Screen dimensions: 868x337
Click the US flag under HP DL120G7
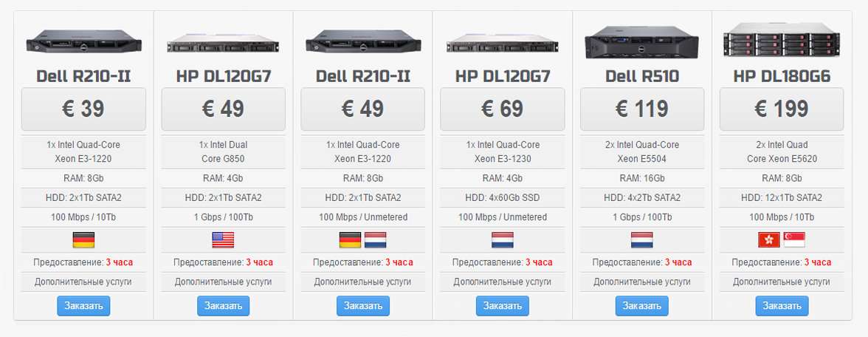(223, 240)
